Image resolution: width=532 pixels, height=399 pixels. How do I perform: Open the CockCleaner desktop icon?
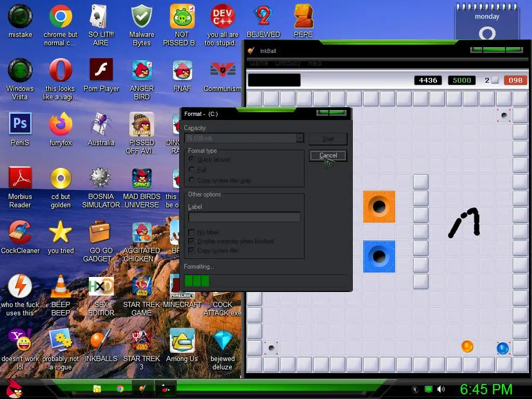[20, 237]
